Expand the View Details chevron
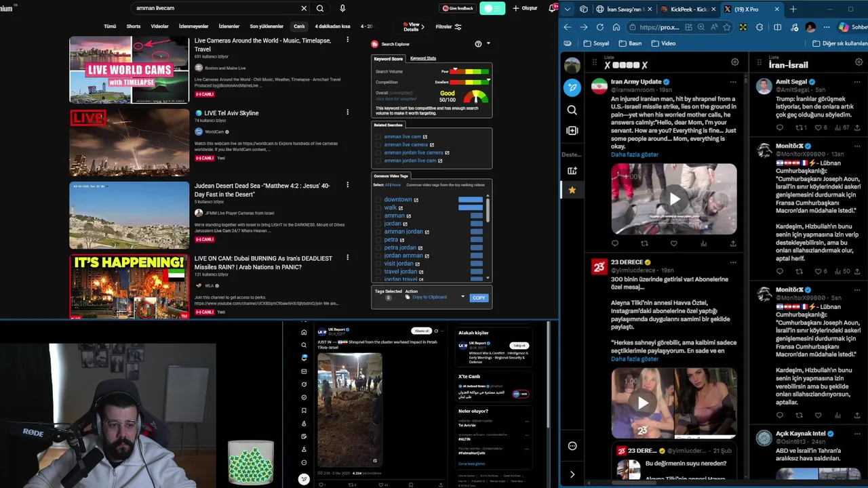Screen dimensions: 868x488 tap(422, 27)
